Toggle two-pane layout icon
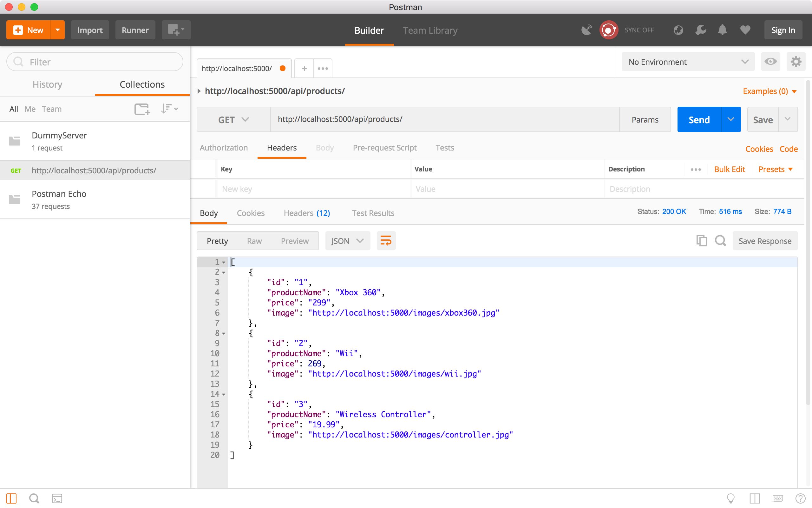Image resolution: width=812 pixels, height=508 pixels. point(755,498)
